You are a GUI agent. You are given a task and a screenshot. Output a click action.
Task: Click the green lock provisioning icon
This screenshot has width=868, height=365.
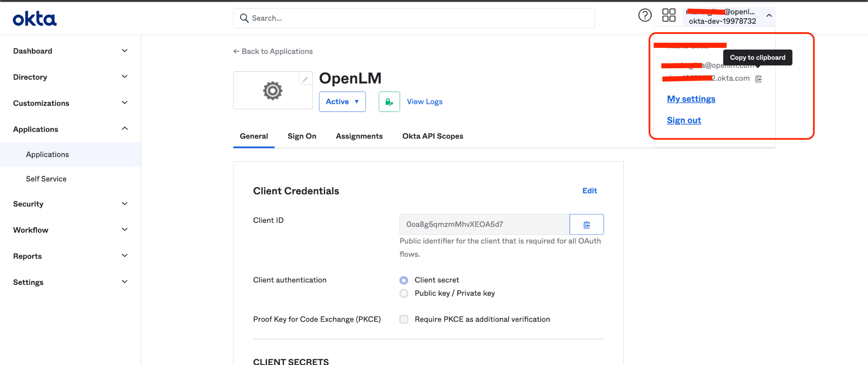click(389, 102)
